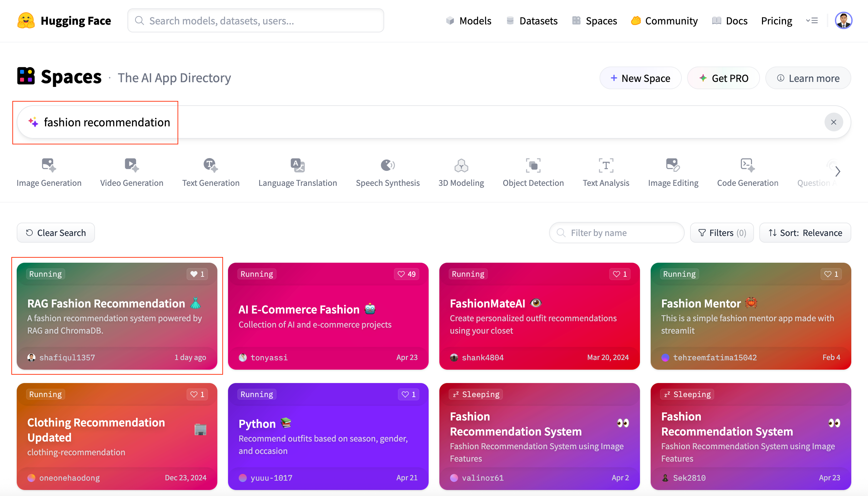Viewport: 868px width, 496px height.
Task: Go to Datasets in the top navigation
Action: coord(532,21)
